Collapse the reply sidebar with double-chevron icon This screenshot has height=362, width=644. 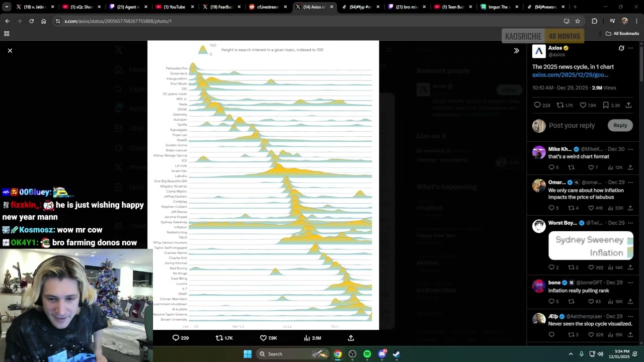516,51
